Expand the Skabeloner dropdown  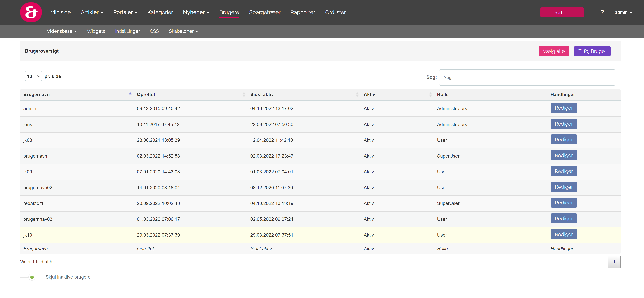[183, 31]
